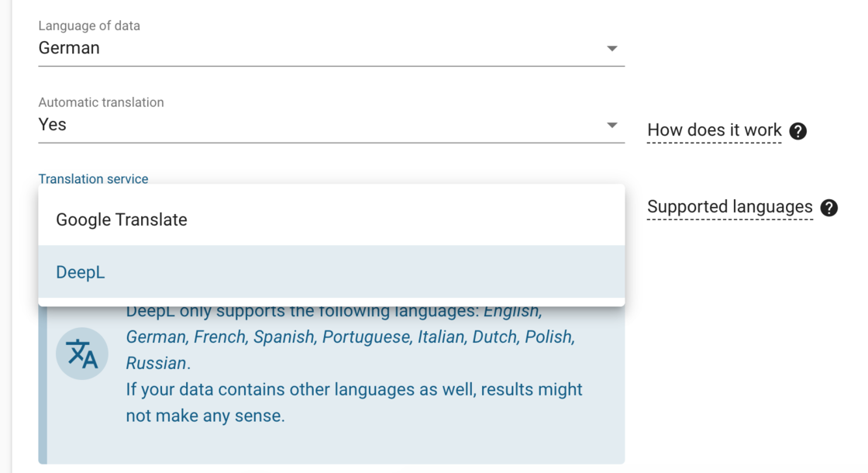Open the Automatic translation dropdown arrow
Screen dimensions: 868x473
coord(611,125)
